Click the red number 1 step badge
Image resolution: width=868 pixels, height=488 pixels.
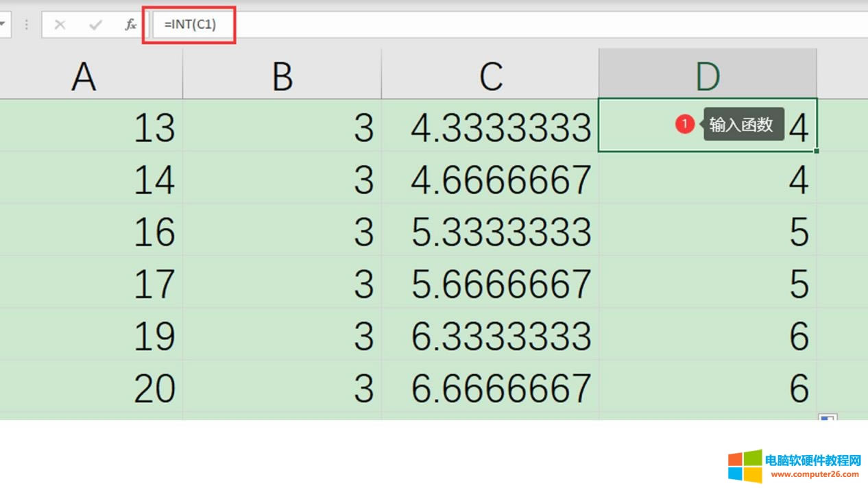[x=684, y=124]
